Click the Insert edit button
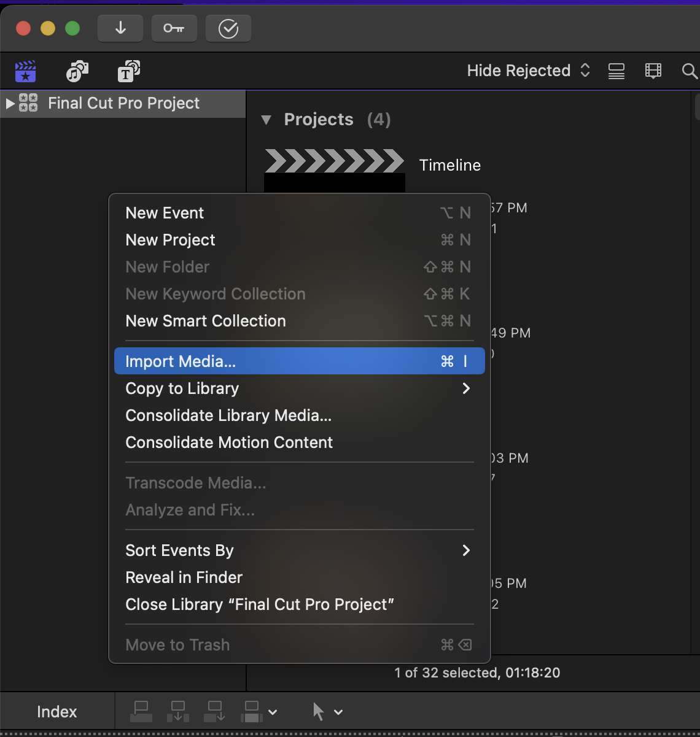 click(178, 712)
